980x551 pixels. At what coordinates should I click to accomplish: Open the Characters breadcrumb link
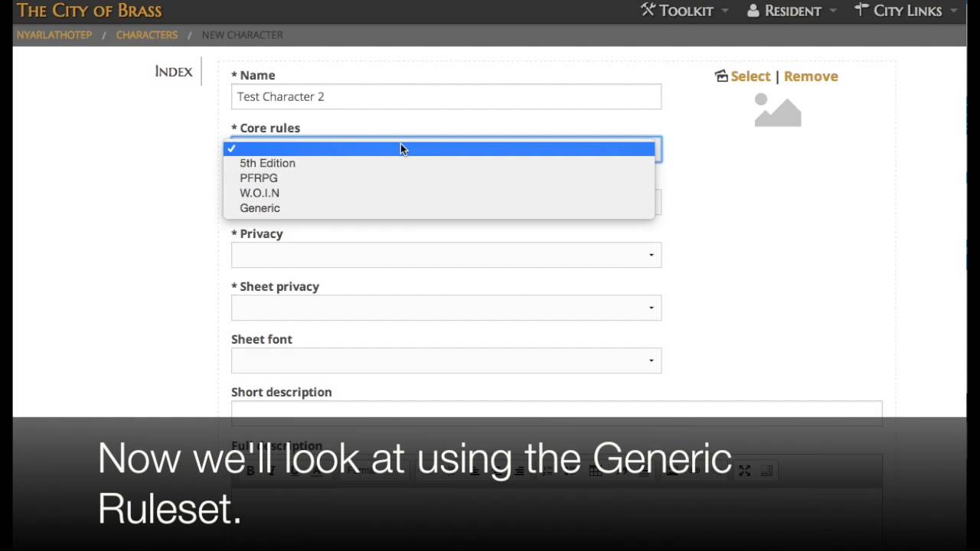147,35
